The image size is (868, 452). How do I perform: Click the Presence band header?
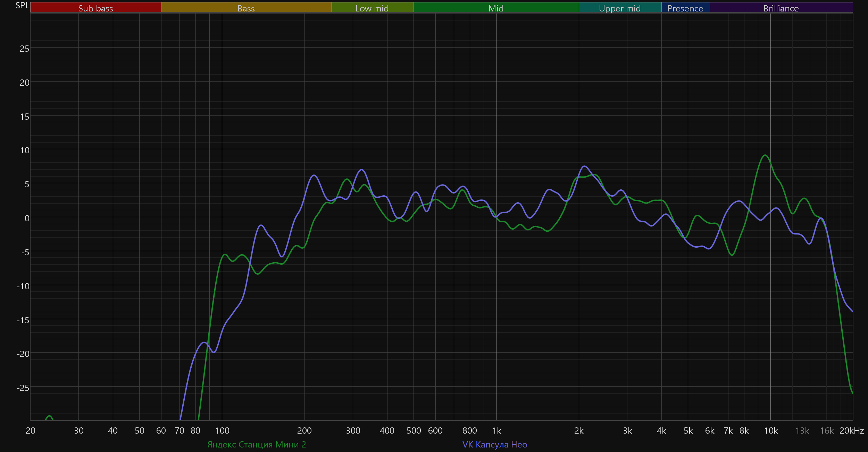pos(685,8)
